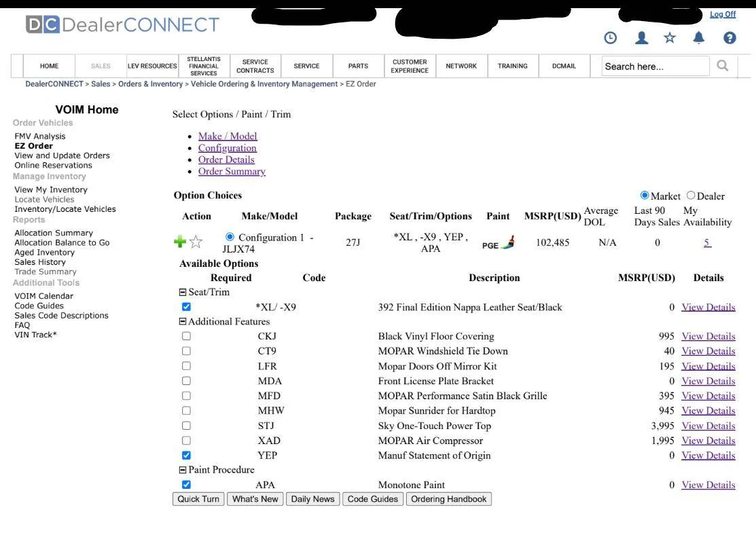Open the favorites star icon in header
The image size is (756, 533).
click(670, 37)
